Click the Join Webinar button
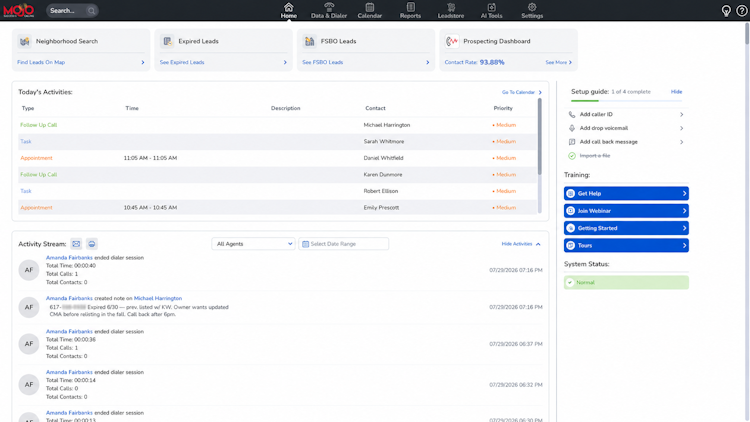750x422 pixels. coord(626,211)
